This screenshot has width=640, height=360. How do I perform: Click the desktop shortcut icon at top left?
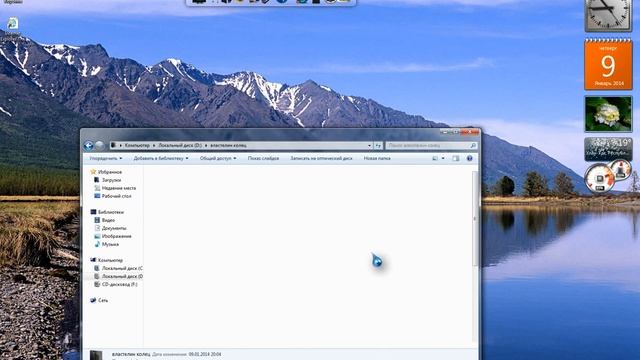tap(13, 24)
